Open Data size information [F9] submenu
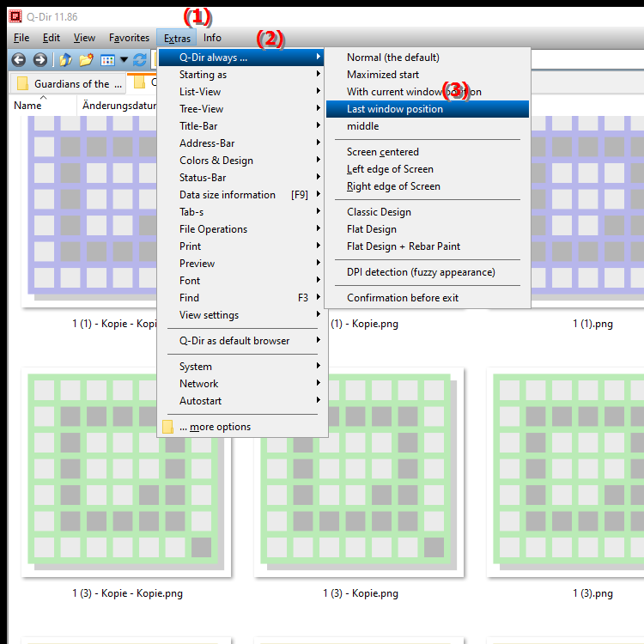Screen dimensions: 644x644 (241, 195)
